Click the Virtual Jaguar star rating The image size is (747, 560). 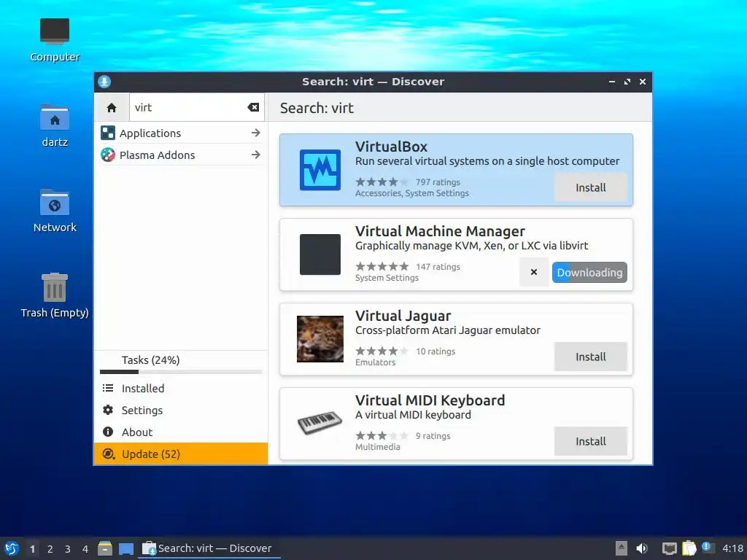point(382,351)
